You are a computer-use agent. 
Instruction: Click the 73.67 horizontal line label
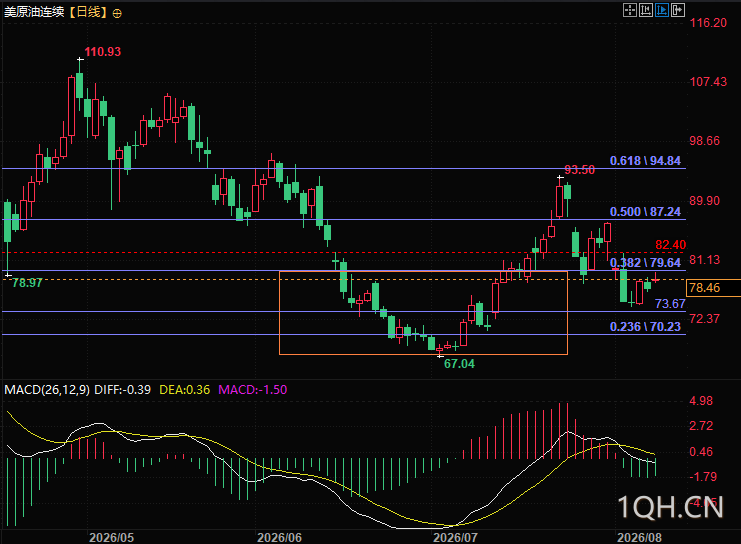[670, 304]
